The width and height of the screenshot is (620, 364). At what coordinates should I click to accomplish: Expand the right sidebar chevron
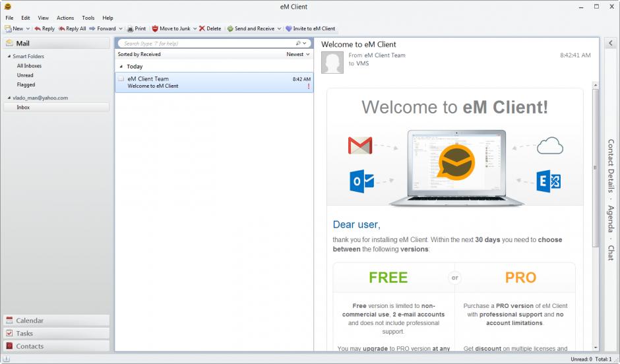coord(611,43)
